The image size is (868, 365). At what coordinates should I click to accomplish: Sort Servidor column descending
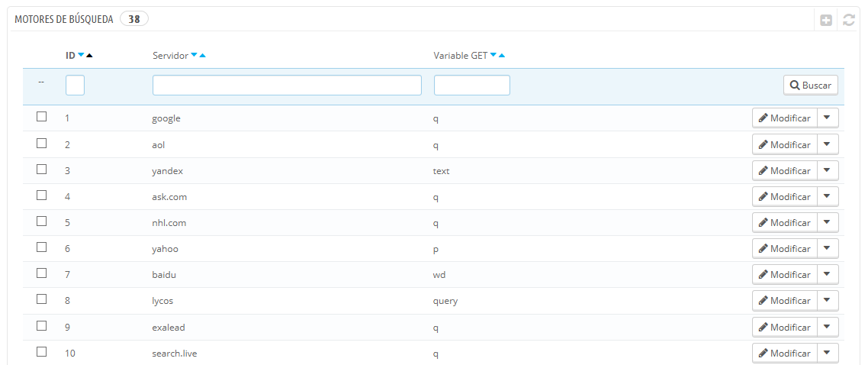tap(194, 56)
